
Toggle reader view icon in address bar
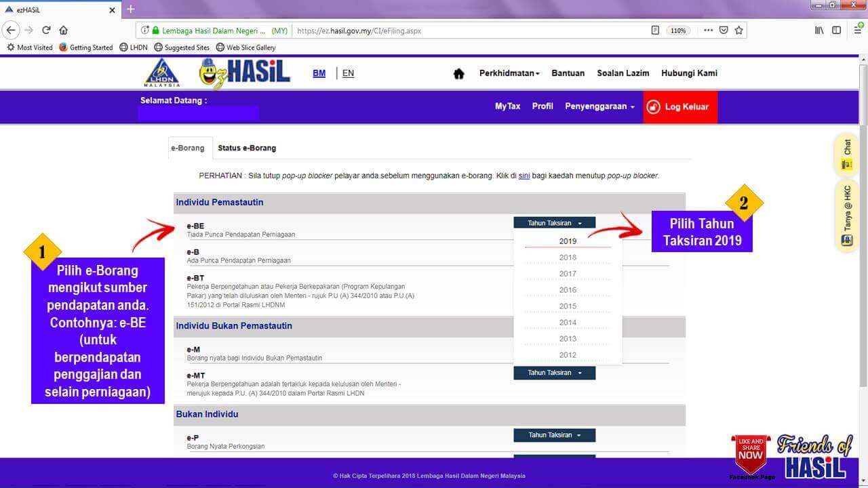pos(655,30)
